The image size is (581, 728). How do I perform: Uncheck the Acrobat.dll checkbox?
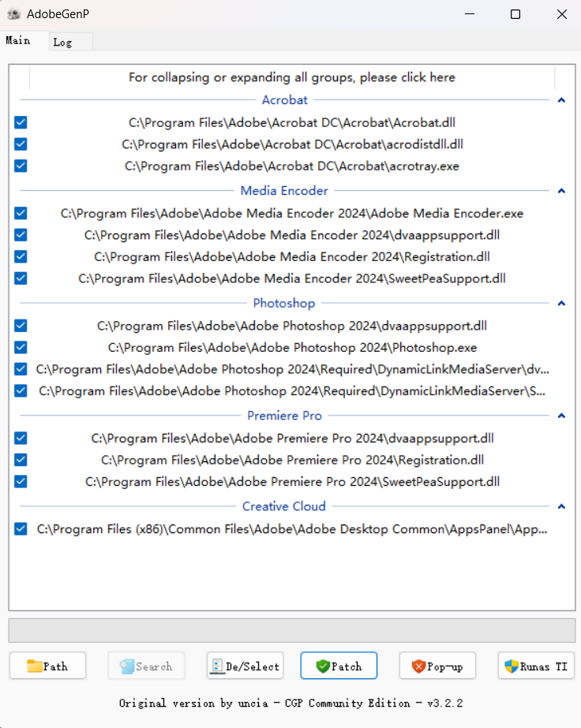(x=21, y=122)
